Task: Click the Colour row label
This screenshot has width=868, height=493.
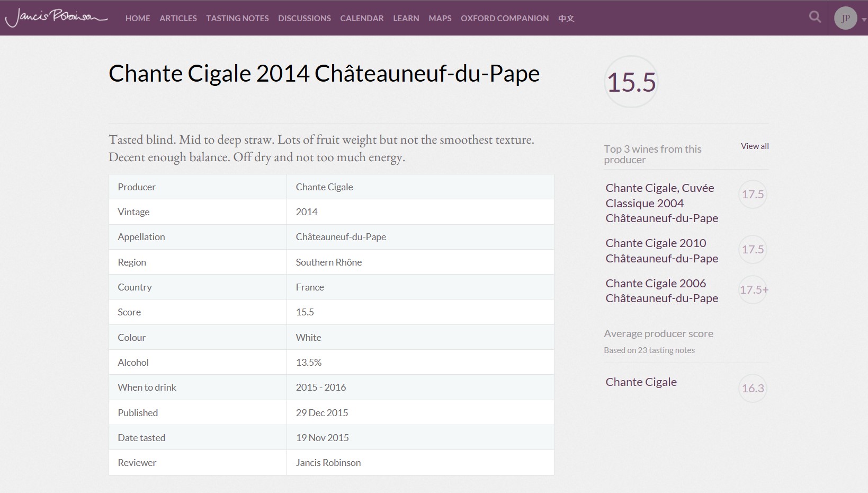Action: tap(131, 337)
